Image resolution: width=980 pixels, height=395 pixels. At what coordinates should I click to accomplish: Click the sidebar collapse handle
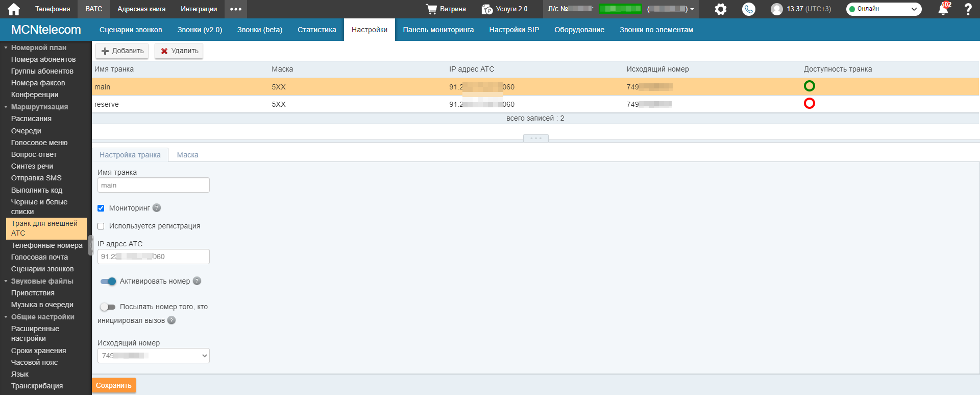[91, 245]
